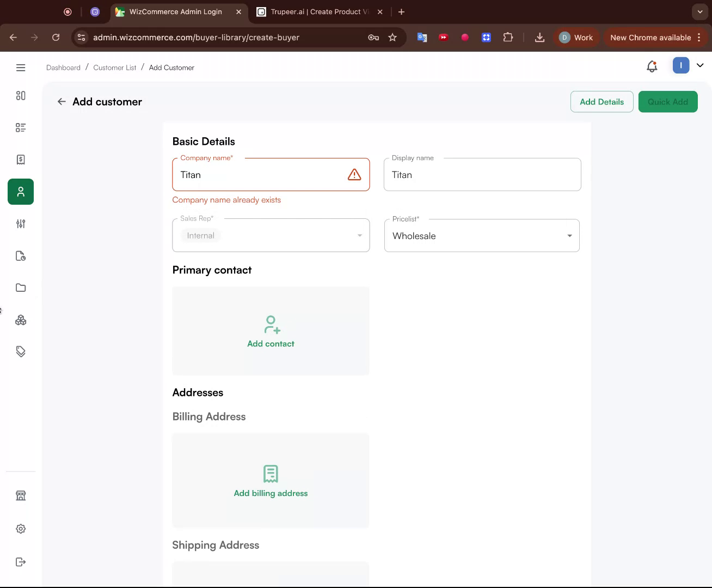Open the Sales Rep dropdown

point(271,235)
